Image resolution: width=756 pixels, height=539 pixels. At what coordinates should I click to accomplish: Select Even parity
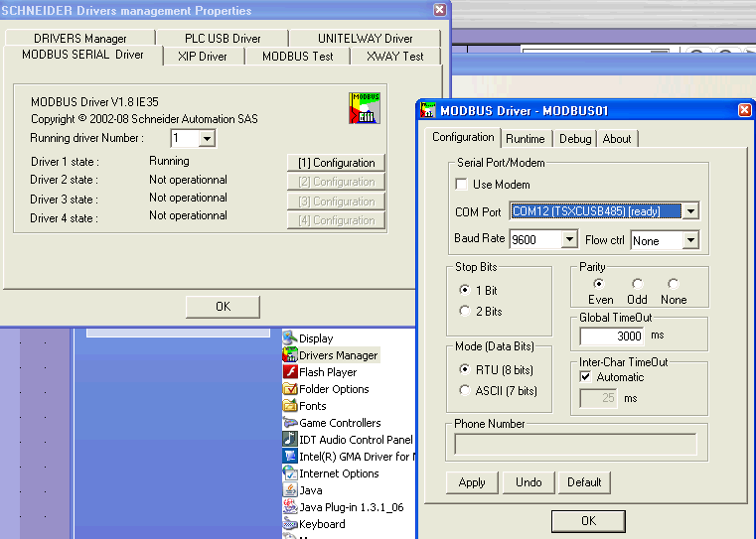pyautogui.click(x=599, y=284)
